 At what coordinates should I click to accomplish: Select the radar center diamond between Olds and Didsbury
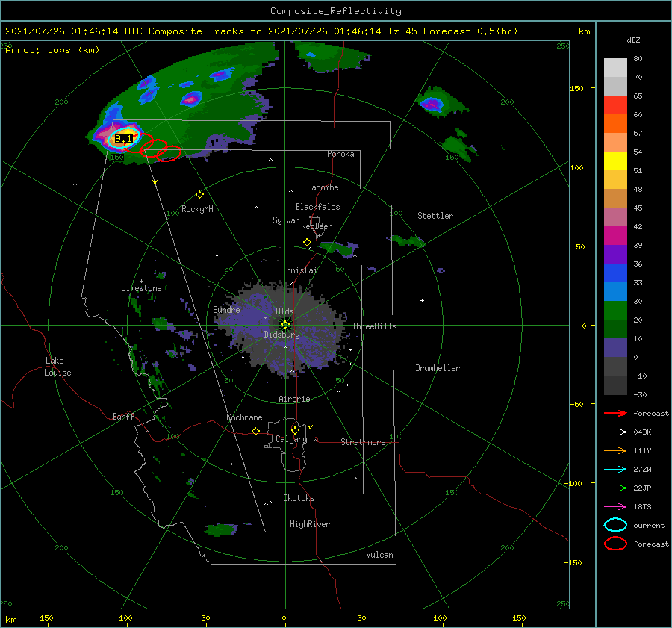[x=285, y=325]
